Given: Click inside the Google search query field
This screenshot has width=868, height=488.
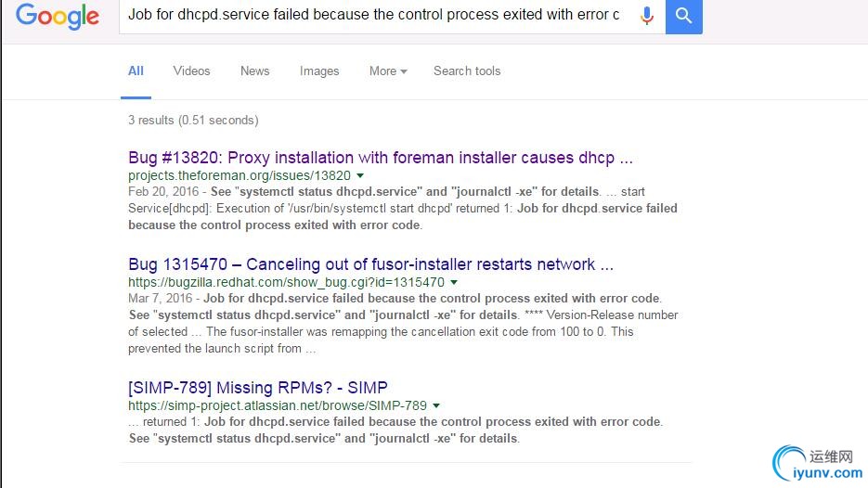Looking at the screenshot, I should pos(376,15).
